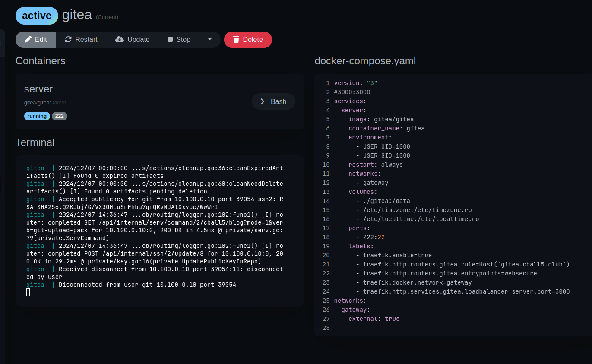The image size is (592, 364).
Task: Click the Received disconnect log line
Action: 155,273
